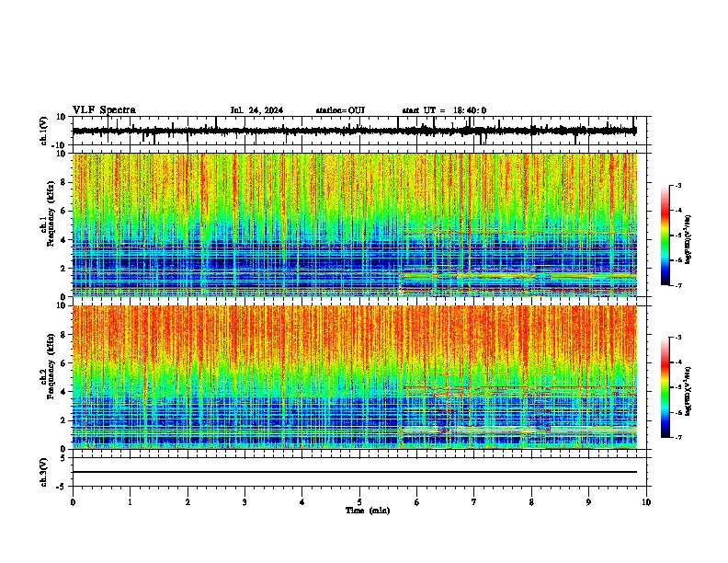The width and height of the screenshot is (728, 563).
Task: Click the "Time (min)" axis label
Action: click(x=368, y=511)
